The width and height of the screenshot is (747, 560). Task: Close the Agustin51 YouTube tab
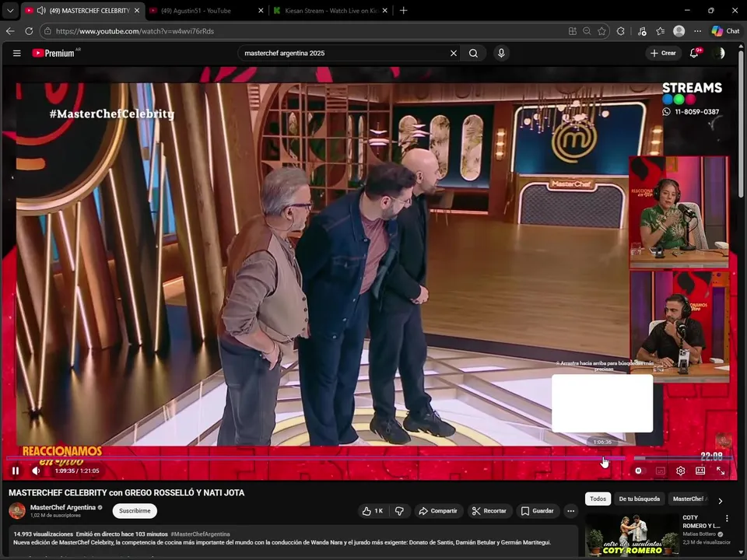(261, 10)
